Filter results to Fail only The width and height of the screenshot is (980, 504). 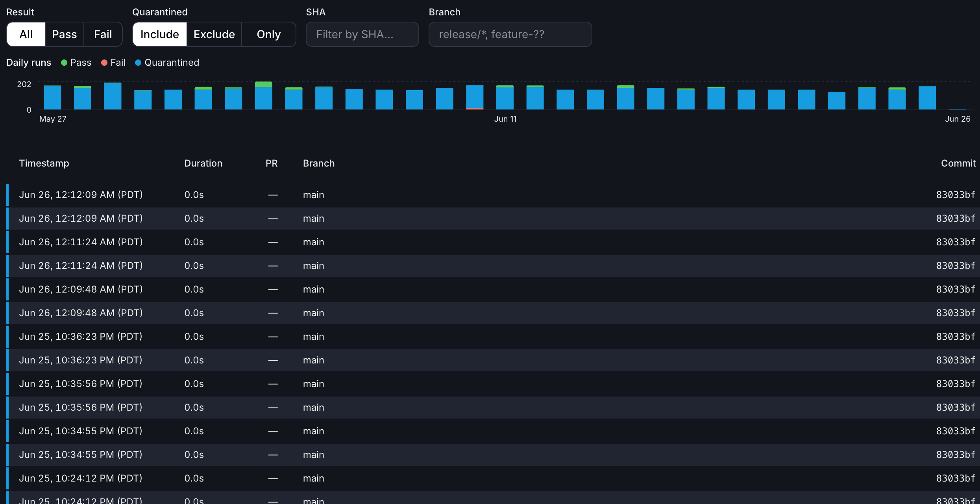pyautogui.click(x=103, y=34)
